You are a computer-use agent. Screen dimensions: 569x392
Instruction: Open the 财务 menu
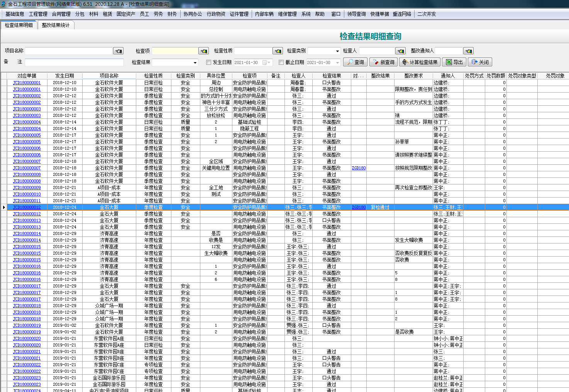(x=172, y=14)
